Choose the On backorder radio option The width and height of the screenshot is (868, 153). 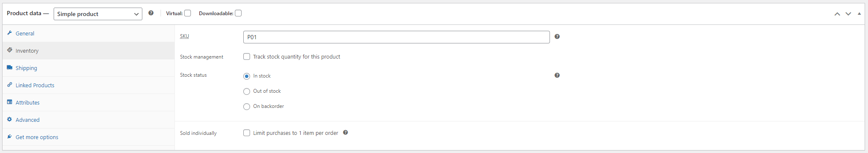(247, 107)
